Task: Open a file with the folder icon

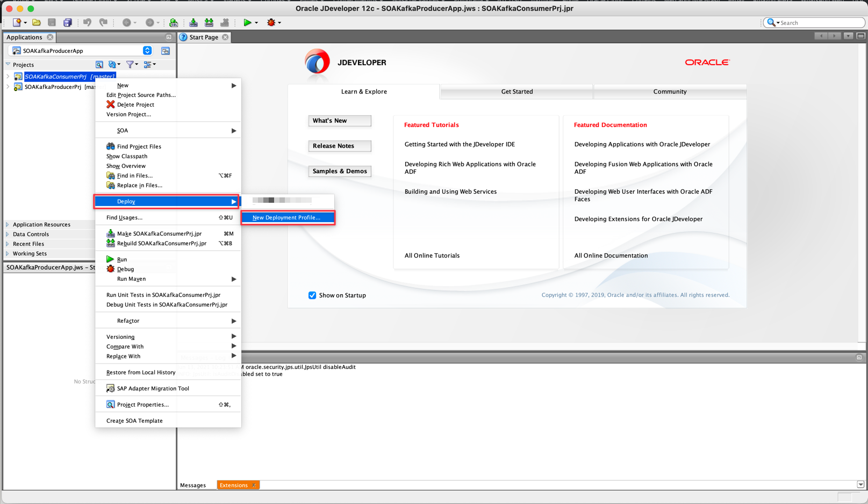Action: click(36, 22)
